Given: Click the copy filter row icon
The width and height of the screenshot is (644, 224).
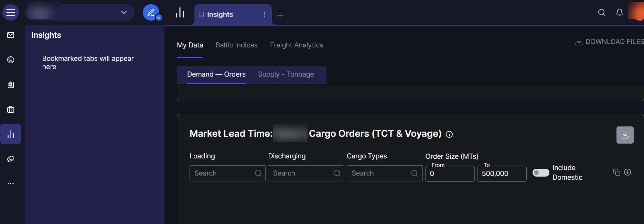Looking at the screenshot, I should [616, 172].
